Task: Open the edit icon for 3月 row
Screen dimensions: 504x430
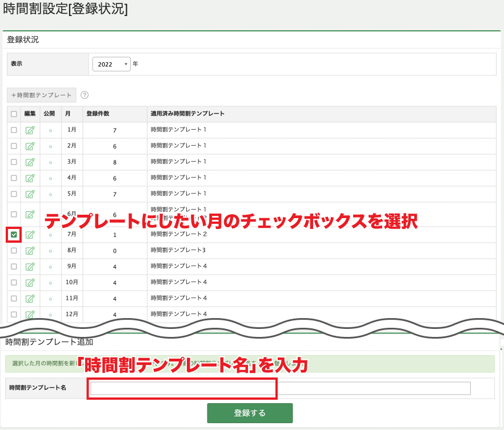Action: click(30, 162)
